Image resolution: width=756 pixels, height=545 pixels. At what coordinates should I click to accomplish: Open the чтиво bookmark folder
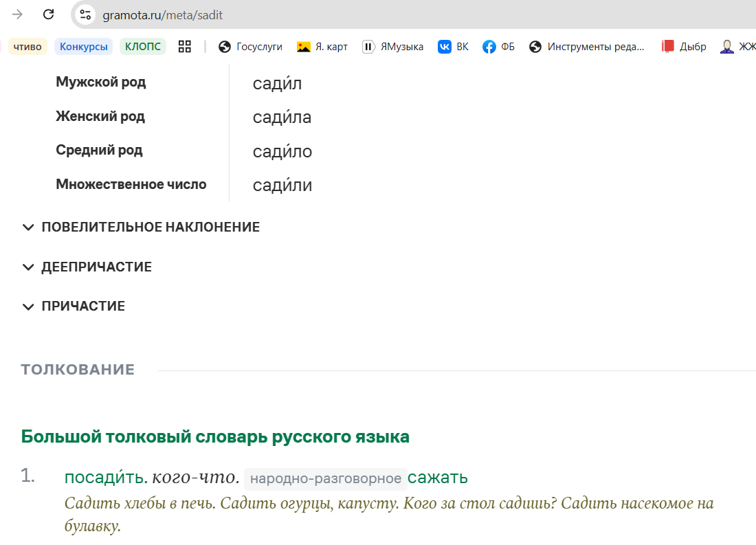tap(27, 47)
